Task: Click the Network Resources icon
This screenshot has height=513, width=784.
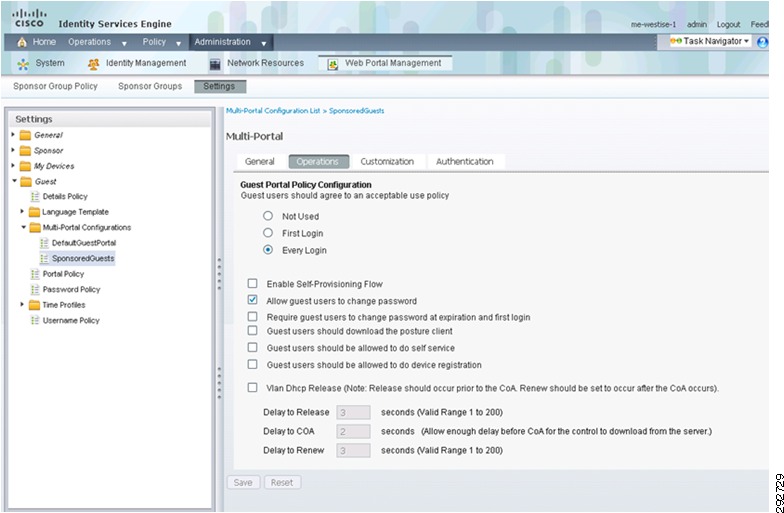Action: (215, 64)
